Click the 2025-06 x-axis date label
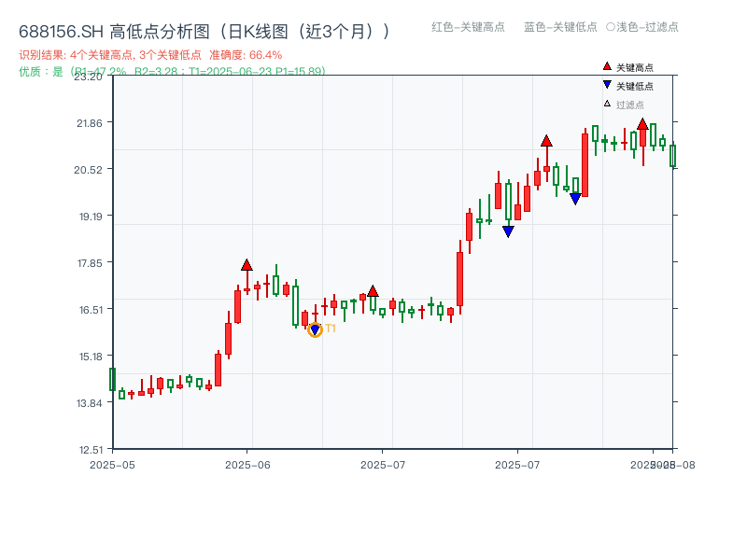Viewport: 747px width, 560px height. [x=246, y=463]
